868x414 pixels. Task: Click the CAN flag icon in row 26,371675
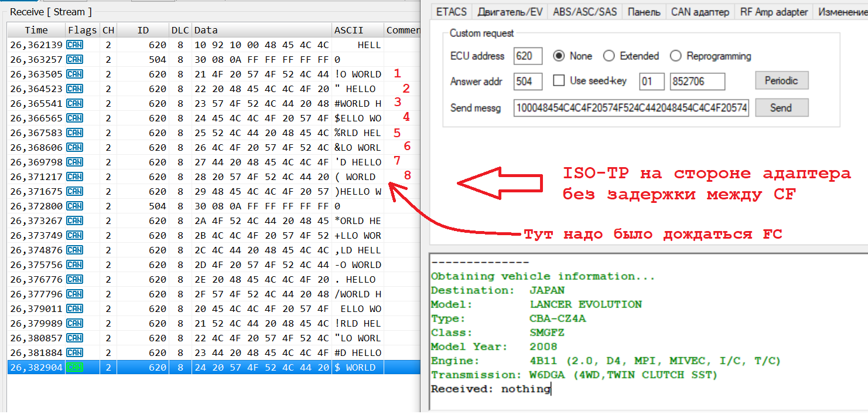(75, 191)
